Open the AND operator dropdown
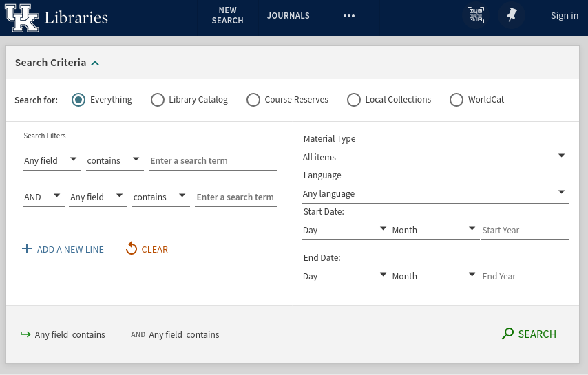Screen dimensions: 588x375 tap(43, 197)
